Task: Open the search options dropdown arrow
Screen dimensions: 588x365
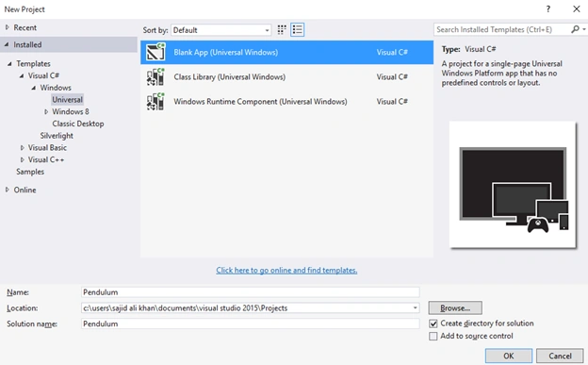Action: point(584,29)
